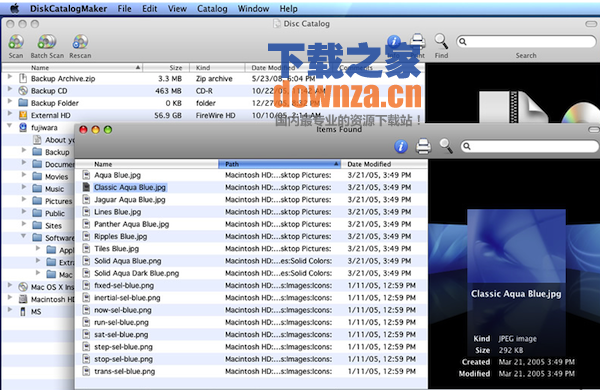Open the Catalog menu

pyautogui.click(x=212, y=8)
